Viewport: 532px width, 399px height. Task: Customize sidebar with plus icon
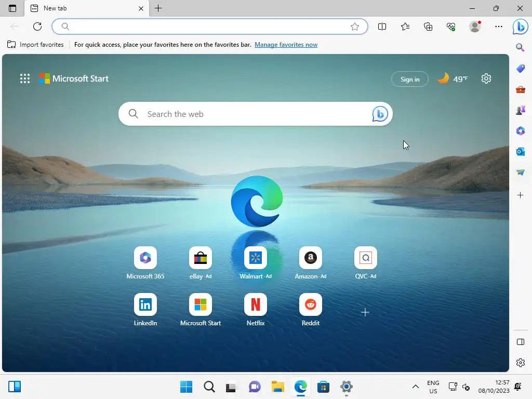(520, 195)
